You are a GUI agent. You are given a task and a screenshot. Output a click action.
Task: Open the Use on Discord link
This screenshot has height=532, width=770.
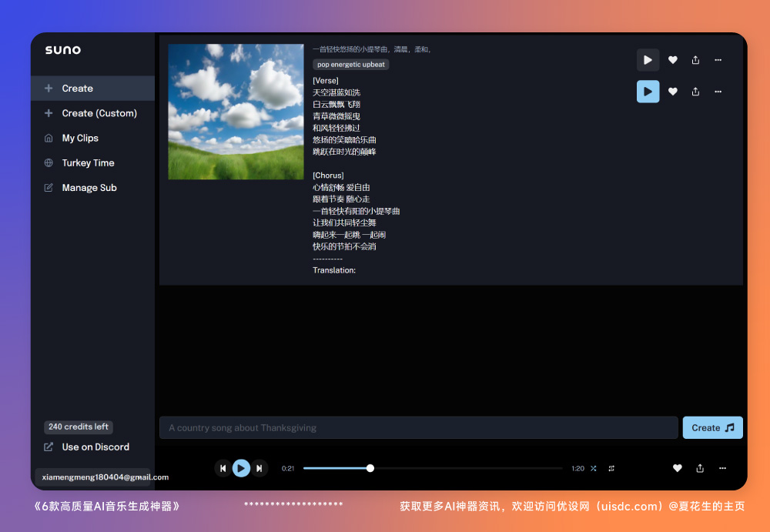(x=95, y=447)
